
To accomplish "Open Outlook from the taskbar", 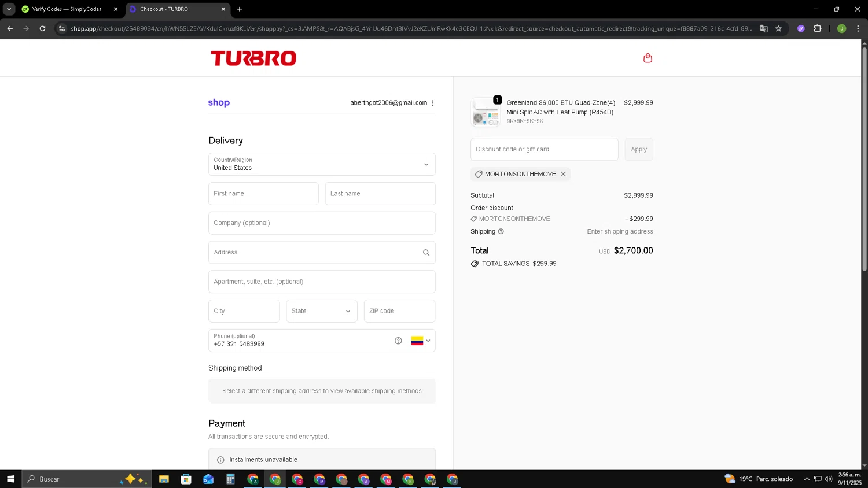I will 208,479.
